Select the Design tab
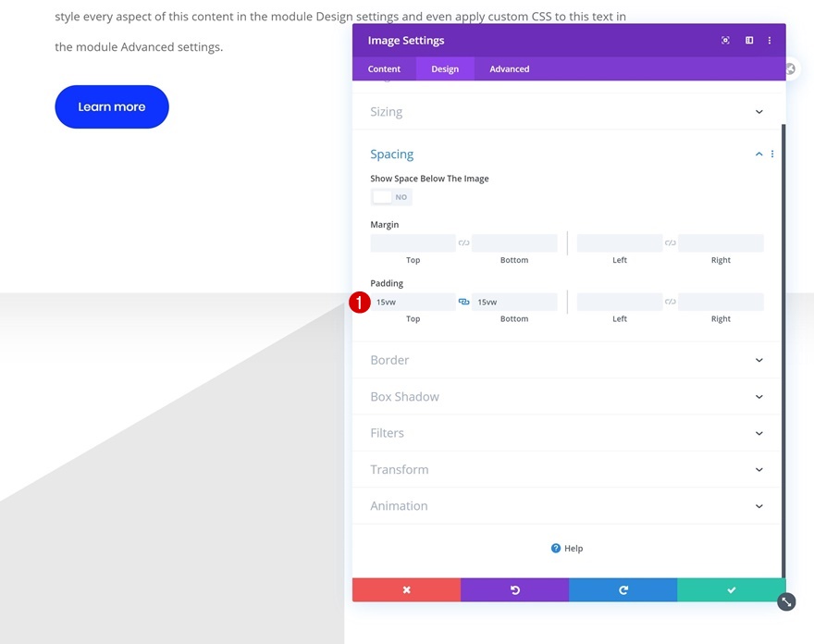 click(445, 69)
